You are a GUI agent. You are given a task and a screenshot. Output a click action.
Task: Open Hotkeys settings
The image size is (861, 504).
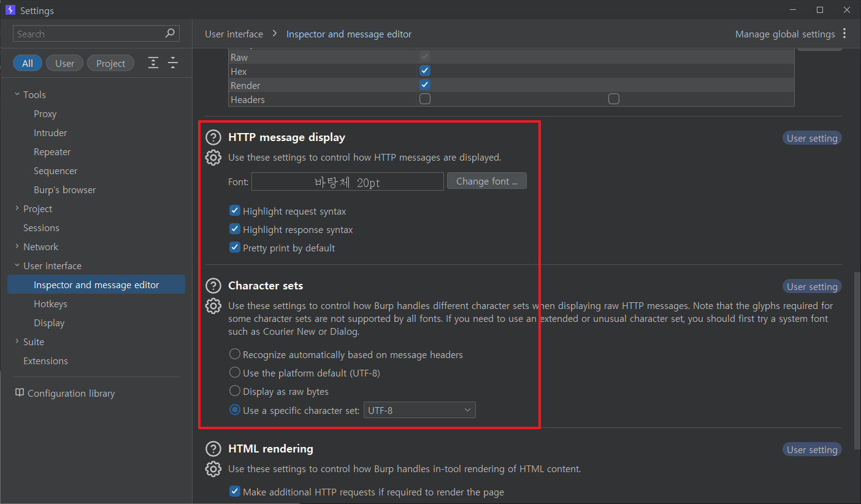point(50,304)
